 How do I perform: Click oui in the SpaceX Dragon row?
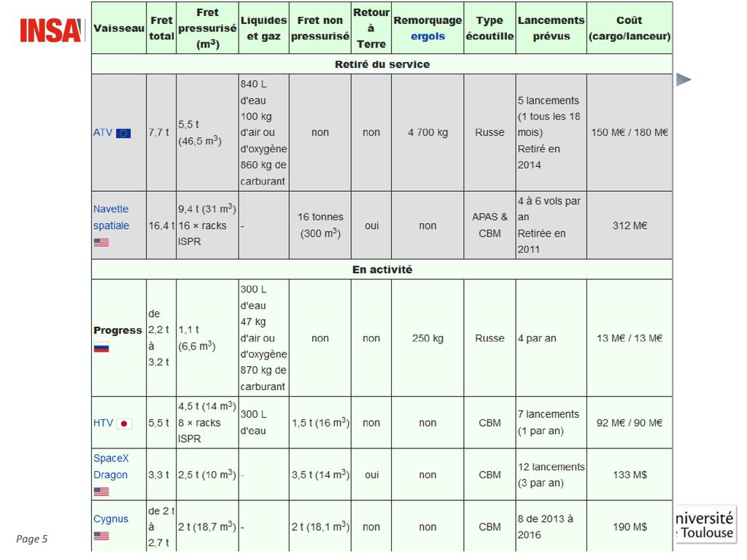click(371, 475)
